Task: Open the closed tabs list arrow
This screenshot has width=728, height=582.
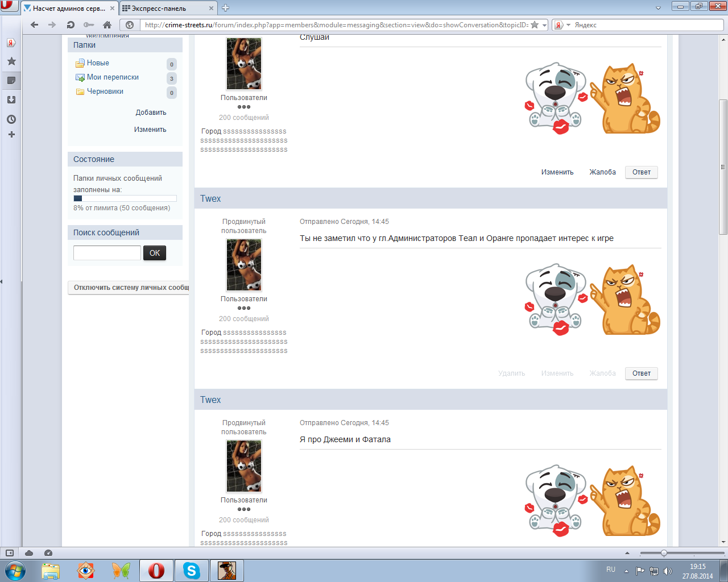Action: [658, 8]
